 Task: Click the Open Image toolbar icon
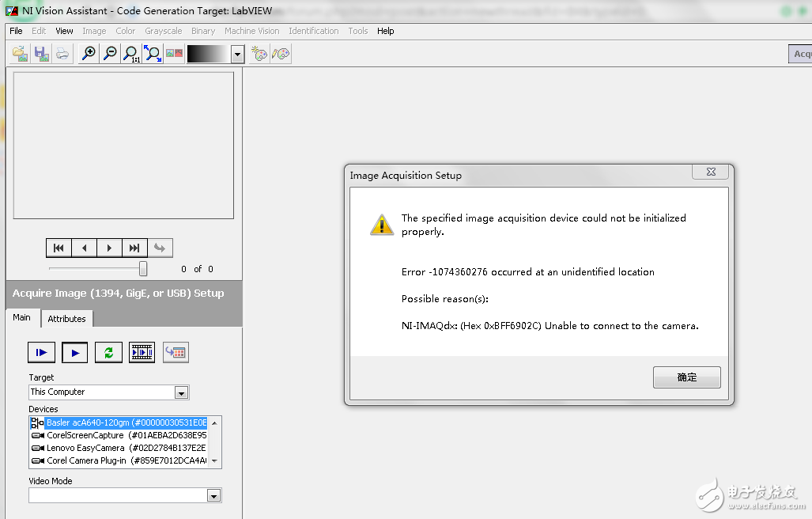[x=21, y=53]
